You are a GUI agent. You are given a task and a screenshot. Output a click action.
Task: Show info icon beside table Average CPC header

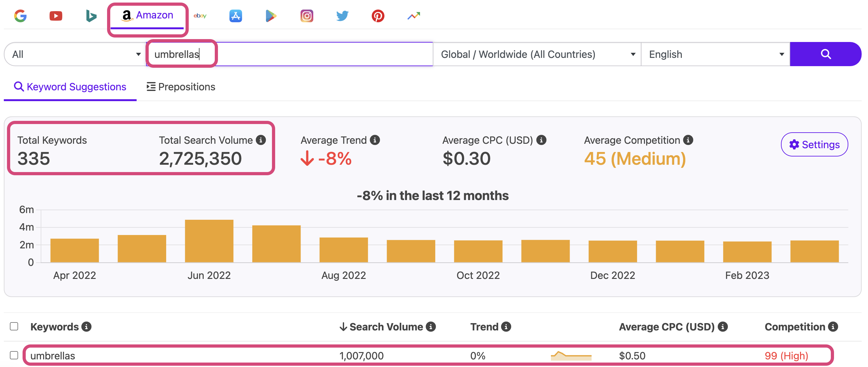pos(723,327)
